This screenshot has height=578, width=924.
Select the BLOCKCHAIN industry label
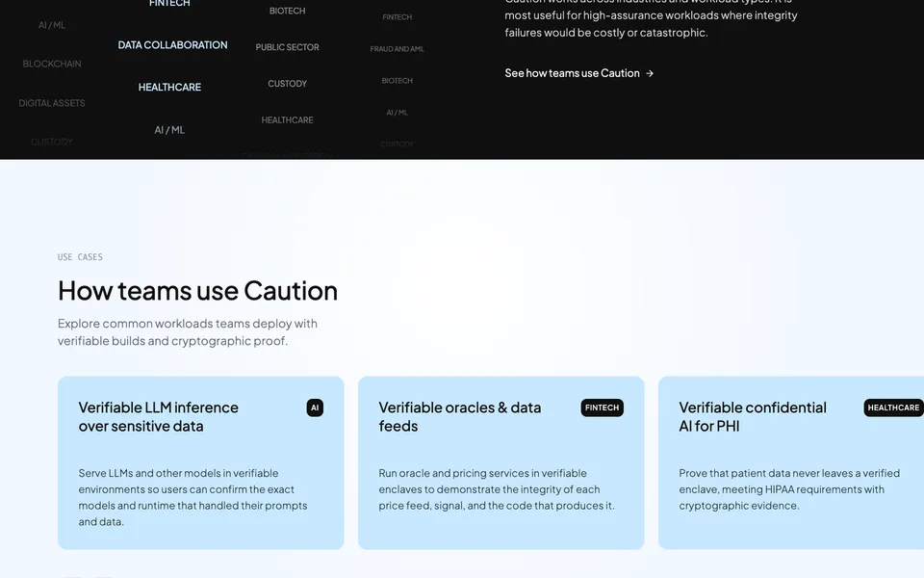(x=52, y=64)
